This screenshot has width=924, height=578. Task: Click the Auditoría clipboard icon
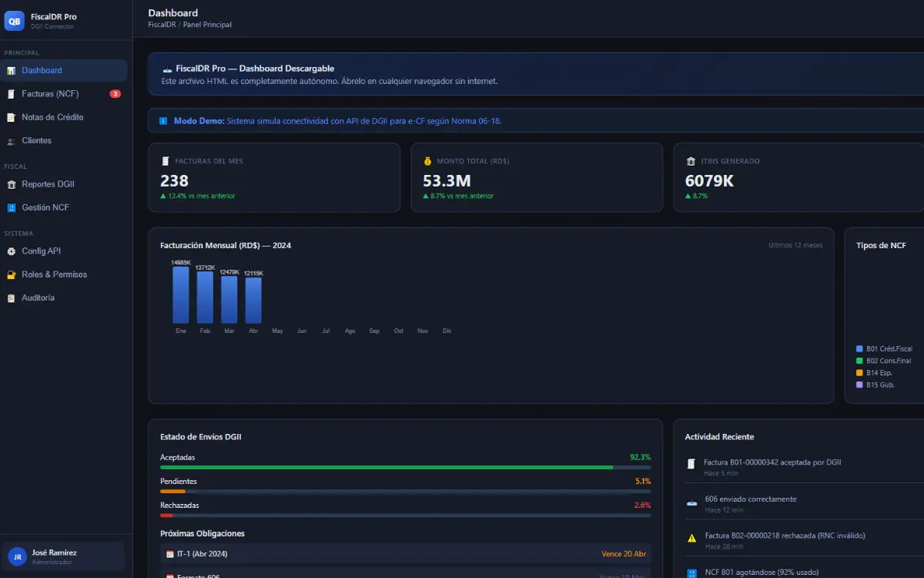[11, 298]
